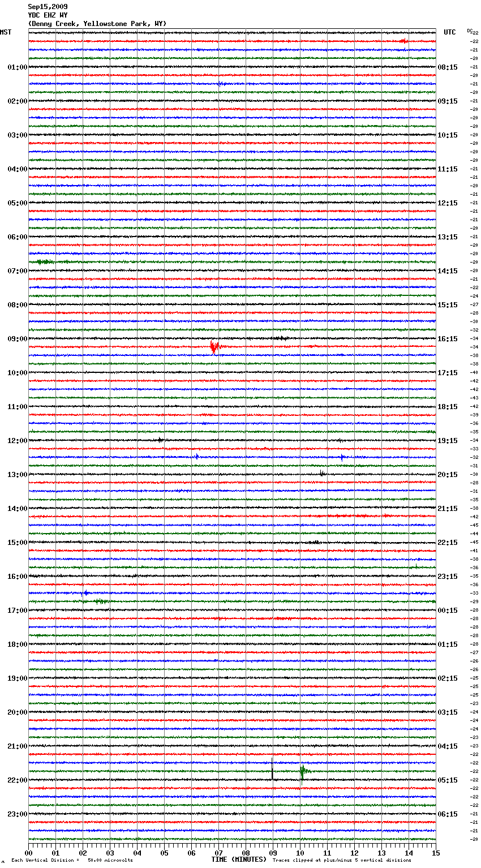The width and height of the screenshot is (481, 868).
Task: Click the '18:15' UTC time label
Action: (x=448, y=407)
